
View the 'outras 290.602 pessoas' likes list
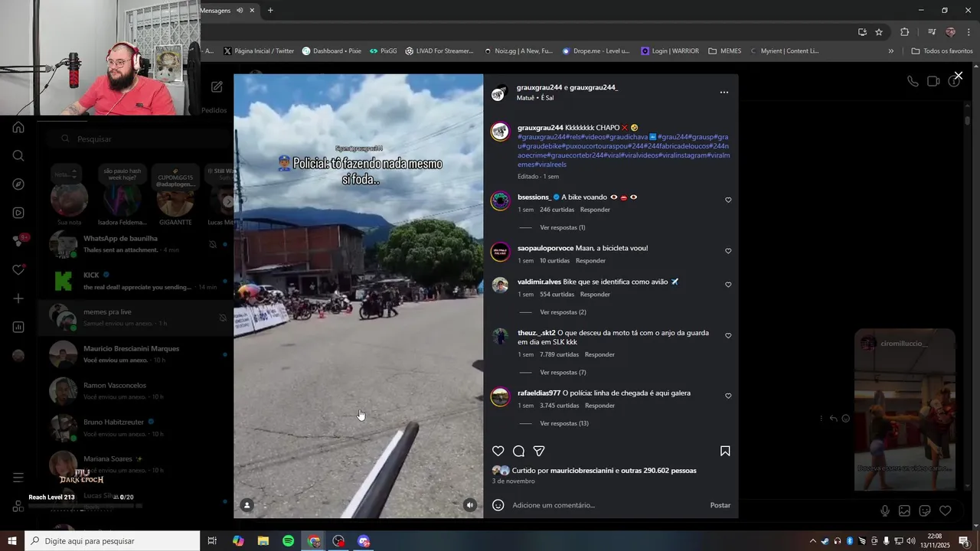658,471
